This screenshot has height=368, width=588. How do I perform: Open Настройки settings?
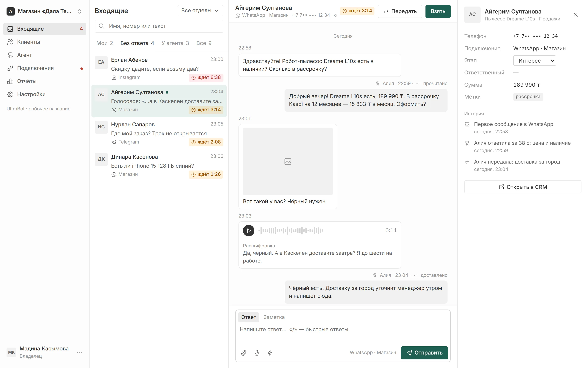pyautogui.click(x=45, y=94)
